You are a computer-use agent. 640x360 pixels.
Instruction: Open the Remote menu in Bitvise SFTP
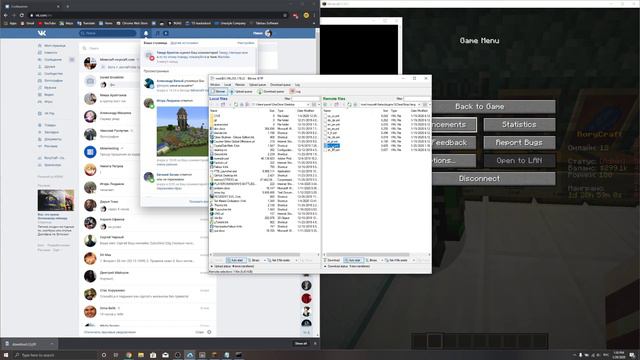(240, 84)
